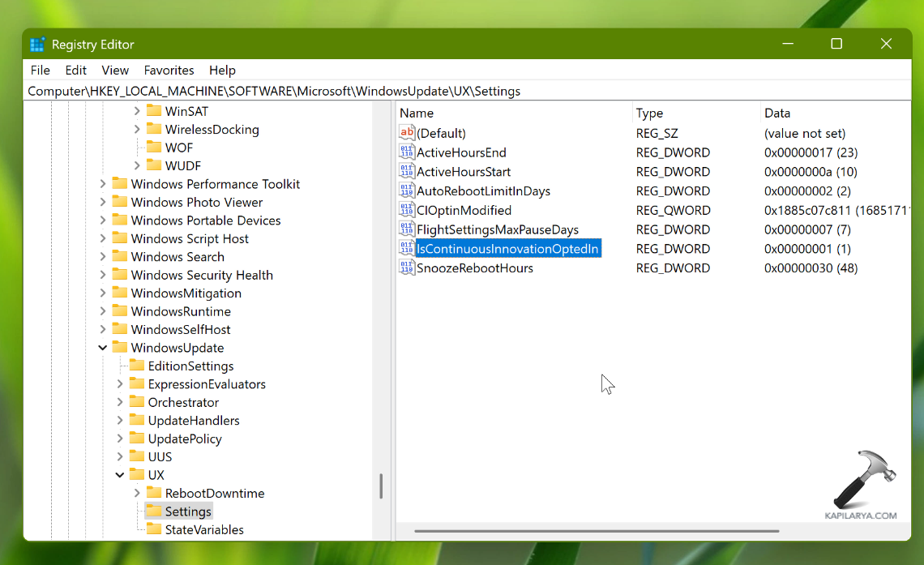Image resolution: width=924 pixels, height=565 pixels.
Task: Expand the Windows Performance Toolkit key
Action: [x=105, y=183]
